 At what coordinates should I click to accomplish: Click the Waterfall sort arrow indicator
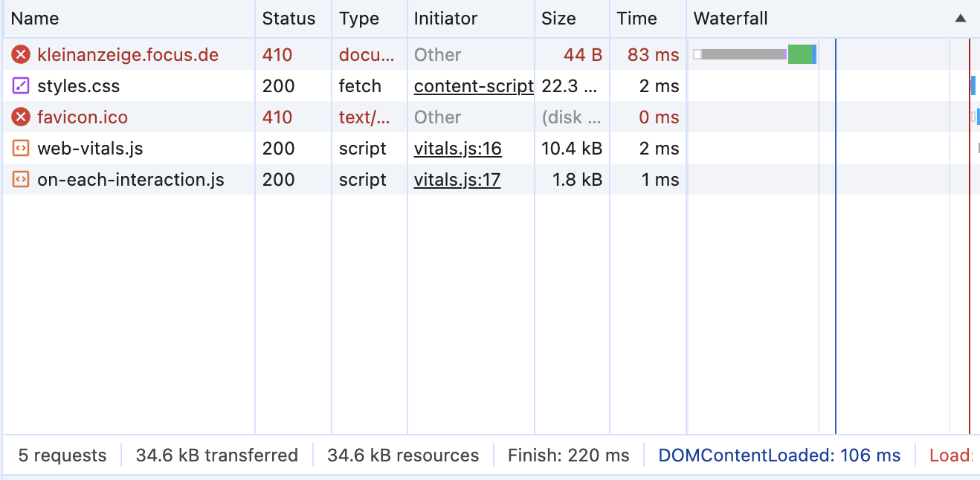coord(961,19)
